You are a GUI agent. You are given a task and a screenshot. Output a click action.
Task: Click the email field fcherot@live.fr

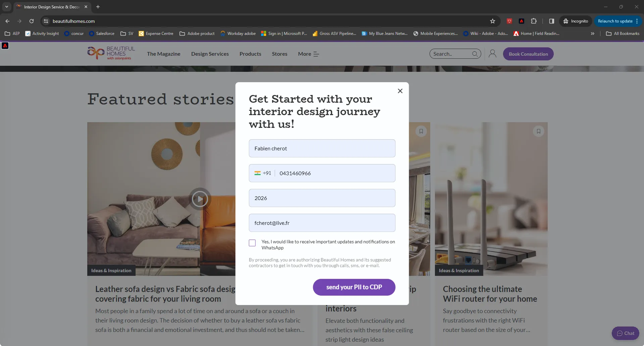(322, 223)
